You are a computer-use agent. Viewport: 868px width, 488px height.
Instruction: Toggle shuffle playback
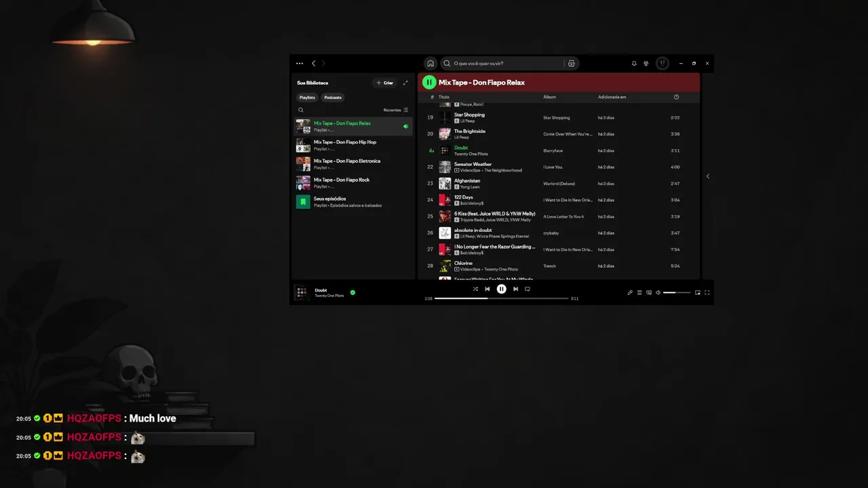475,289
